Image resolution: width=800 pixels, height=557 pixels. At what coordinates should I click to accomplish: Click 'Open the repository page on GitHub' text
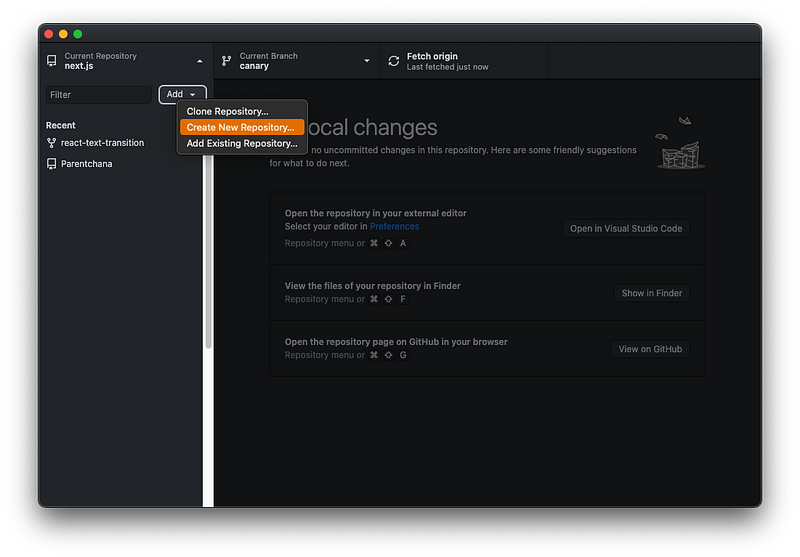[396, 342]
